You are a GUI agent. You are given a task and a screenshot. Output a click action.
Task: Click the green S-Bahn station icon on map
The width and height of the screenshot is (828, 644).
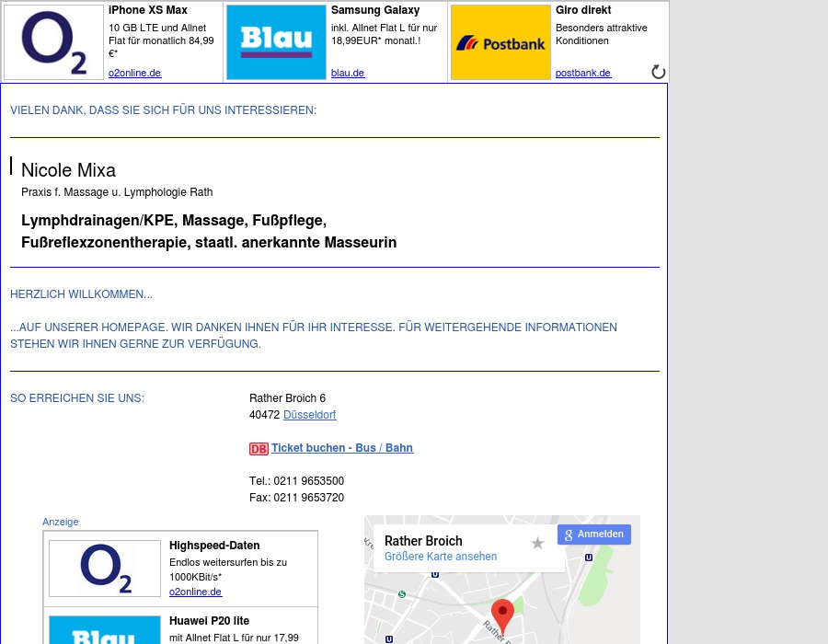click(x=401, y=594)
